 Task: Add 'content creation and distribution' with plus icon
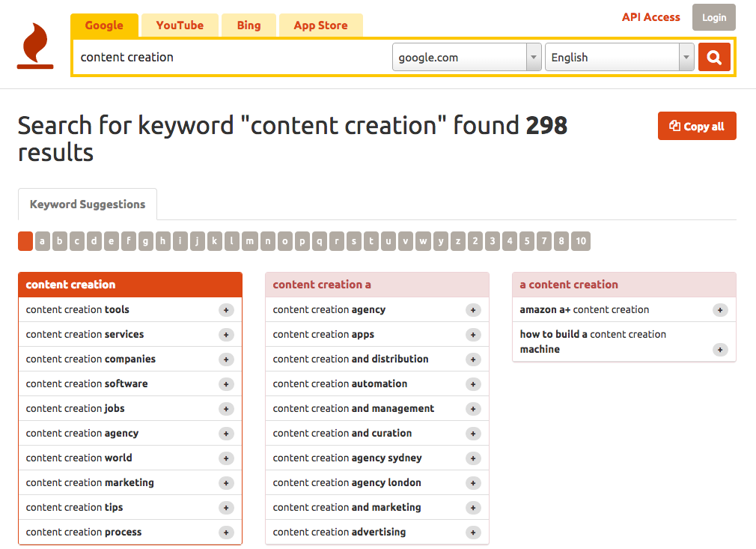(473, 360)
